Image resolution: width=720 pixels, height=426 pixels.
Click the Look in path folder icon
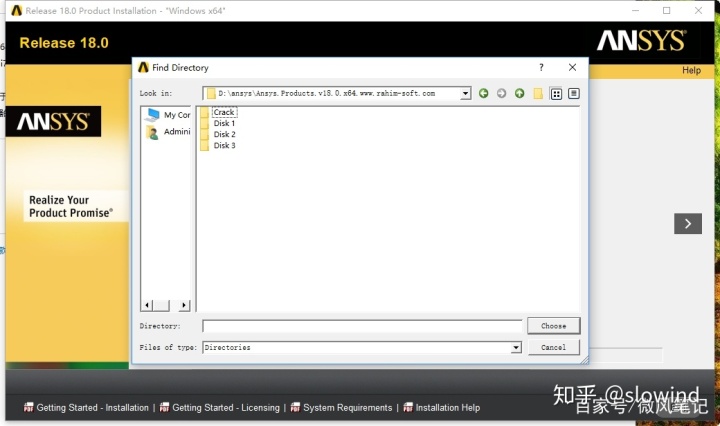tap(211, 94)
